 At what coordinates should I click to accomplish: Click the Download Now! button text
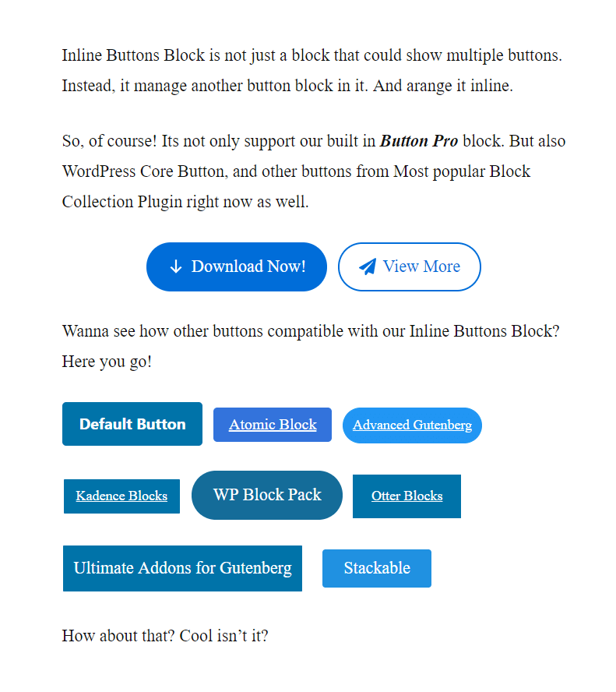click(248, 267)
